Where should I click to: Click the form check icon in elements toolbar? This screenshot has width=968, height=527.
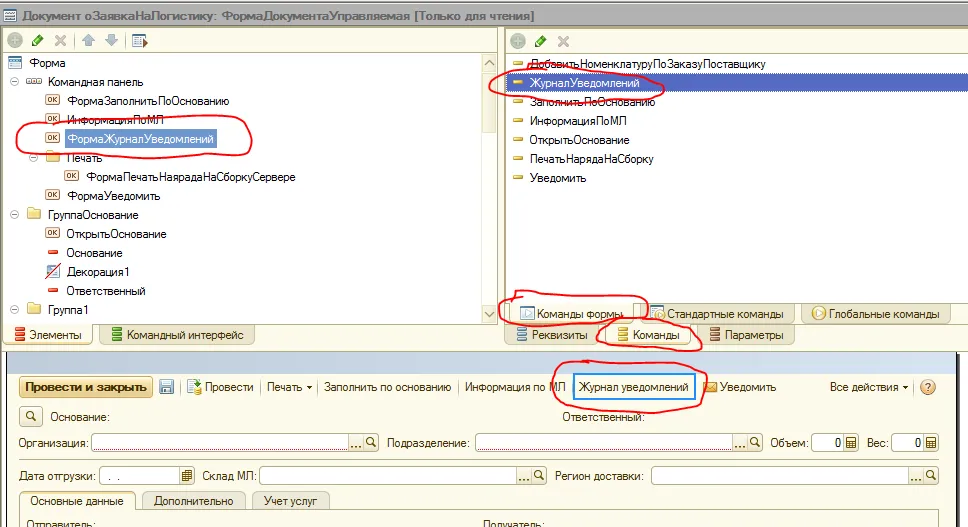tap(140, 41)
